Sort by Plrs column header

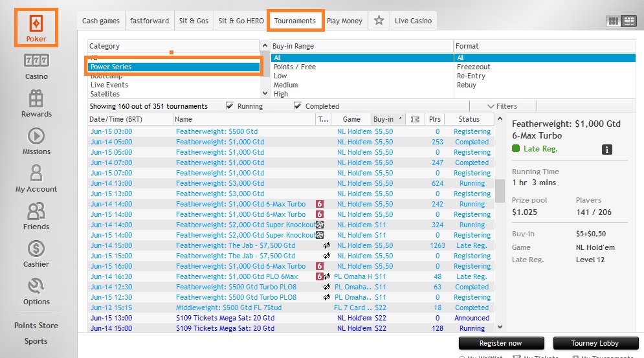click(434, 119)
